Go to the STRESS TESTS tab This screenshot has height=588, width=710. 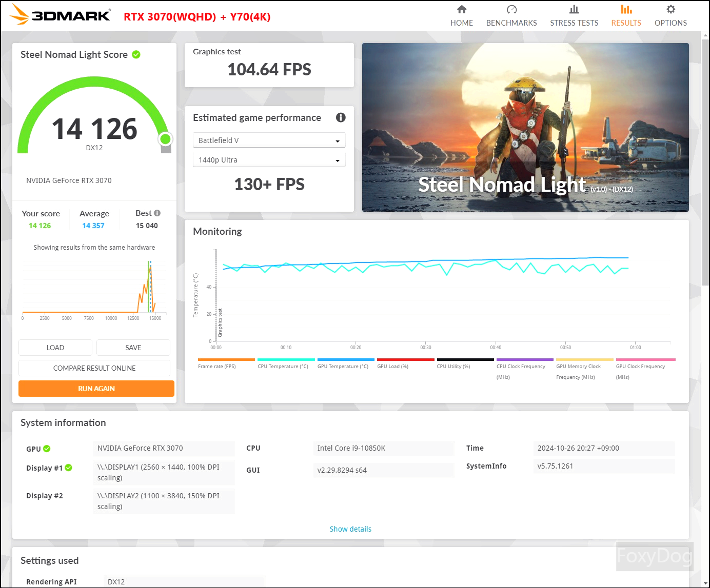(x=574, y=16)
